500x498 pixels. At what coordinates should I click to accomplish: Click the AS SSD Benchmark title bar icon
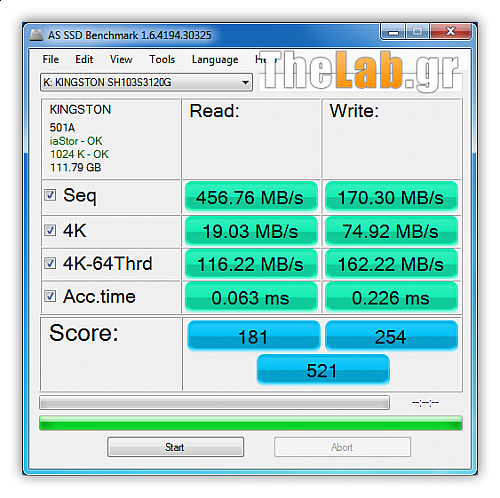click(x=36, y=35)
